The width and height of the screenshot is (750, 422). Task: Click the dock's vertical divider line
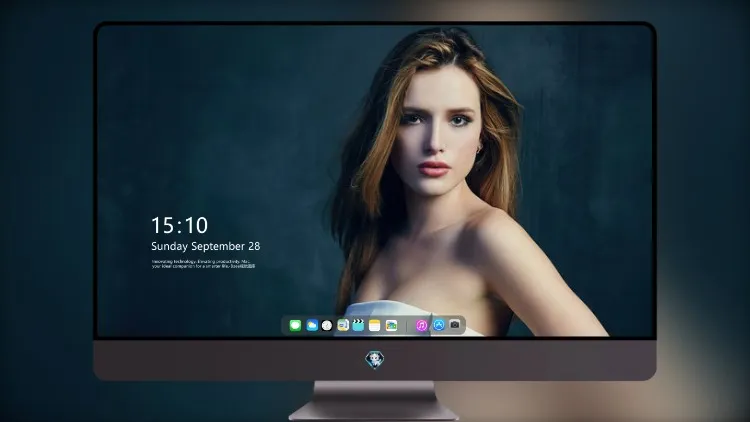407,326
